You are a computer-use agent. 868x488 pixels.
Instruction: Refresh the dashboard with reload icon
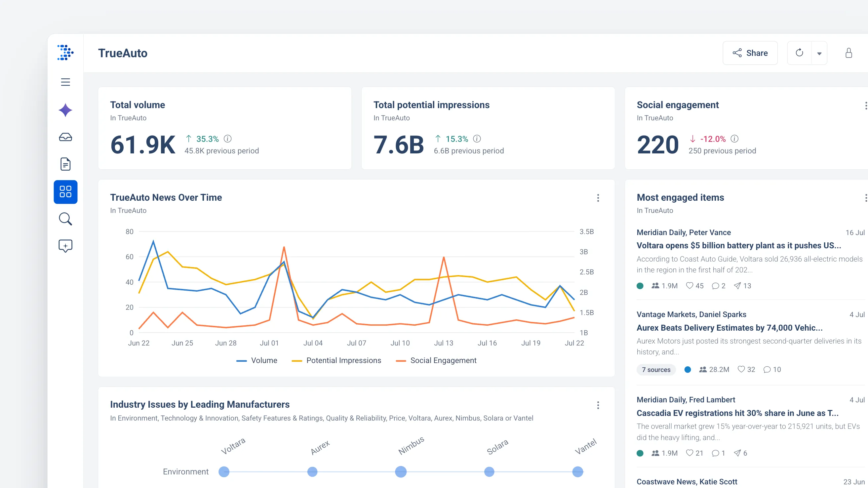coord(799,53)
